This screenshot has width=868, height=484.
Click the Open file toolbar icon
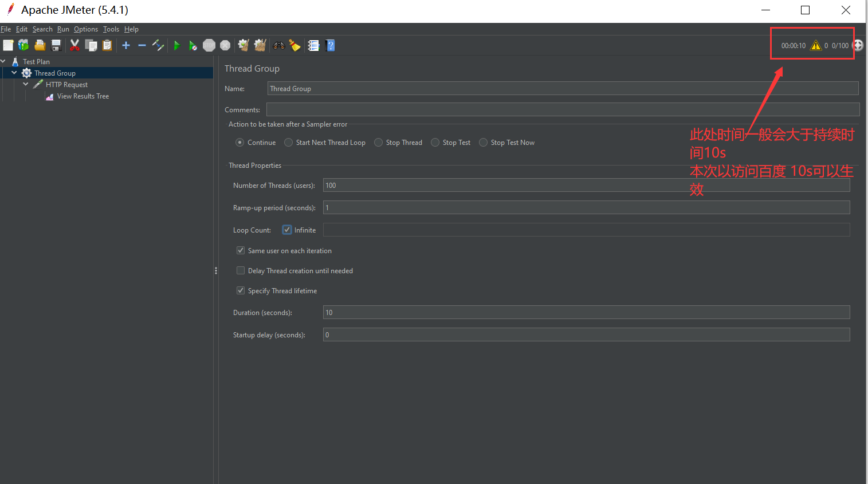click(40, 45)
